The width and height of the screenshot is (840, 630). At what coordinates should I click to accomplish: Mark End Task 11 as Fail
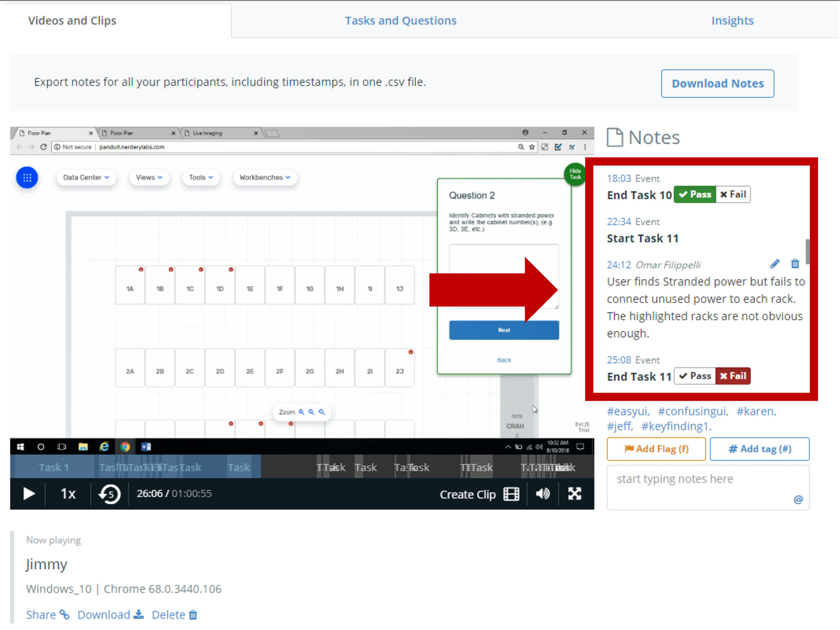click(733, 376)
